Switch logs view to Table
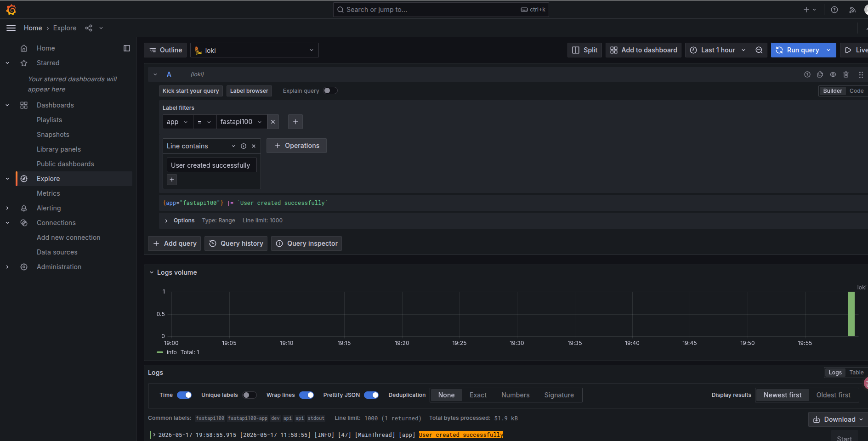The image size is (868, 441). tap(856, 373)
